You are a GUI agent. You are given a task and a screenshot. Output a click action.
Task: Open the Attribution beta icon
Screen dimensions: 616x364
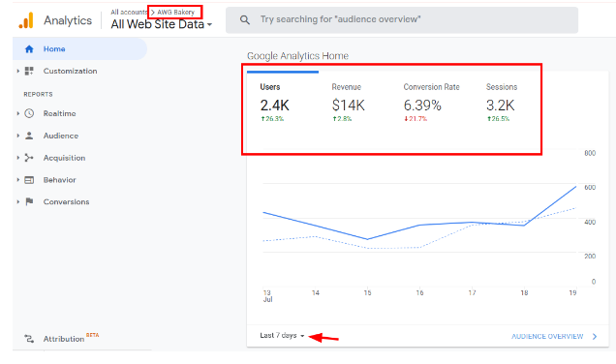point(29,339)
